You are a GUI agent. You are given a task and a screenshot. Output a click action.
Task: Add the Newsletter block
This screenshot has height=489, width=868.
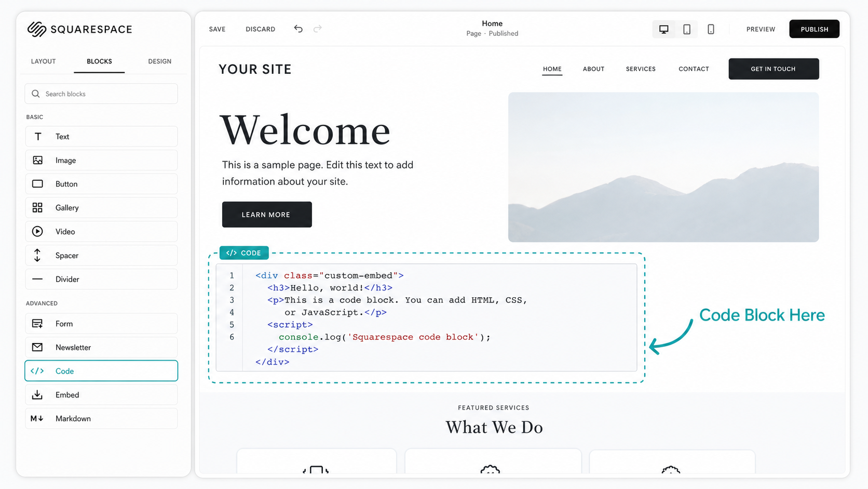click(x=101, y=347)
